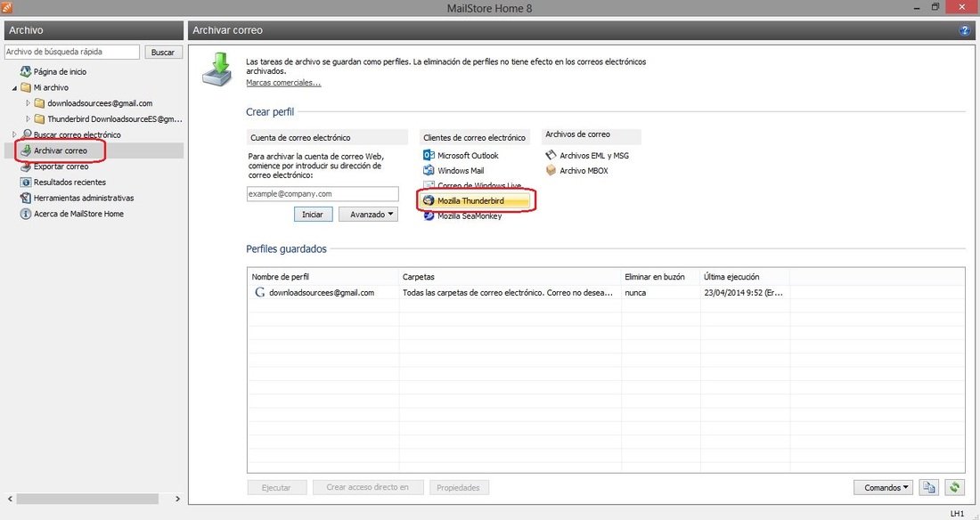This screenshot has height=520, width=980.
Task: Click the MailStore app icon in title bar
Action: pyautogui.click(x=6, y=7)
